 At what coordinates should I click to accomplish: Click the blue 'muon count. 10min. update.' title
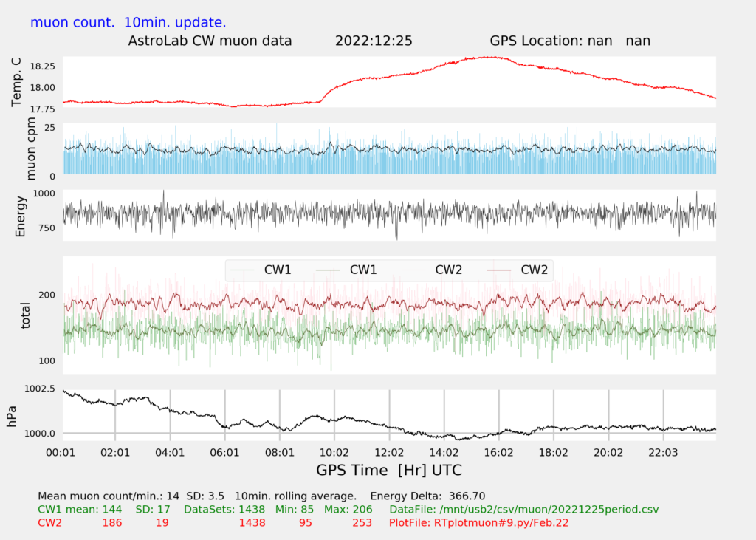(x=128, y=22)
